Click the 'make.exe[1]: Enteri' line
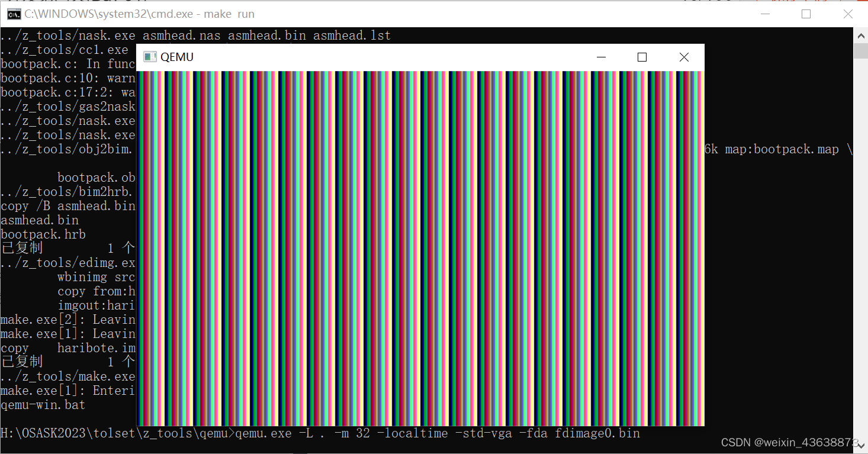This screenshot has width=868, height=454. [x=68, y=391]
